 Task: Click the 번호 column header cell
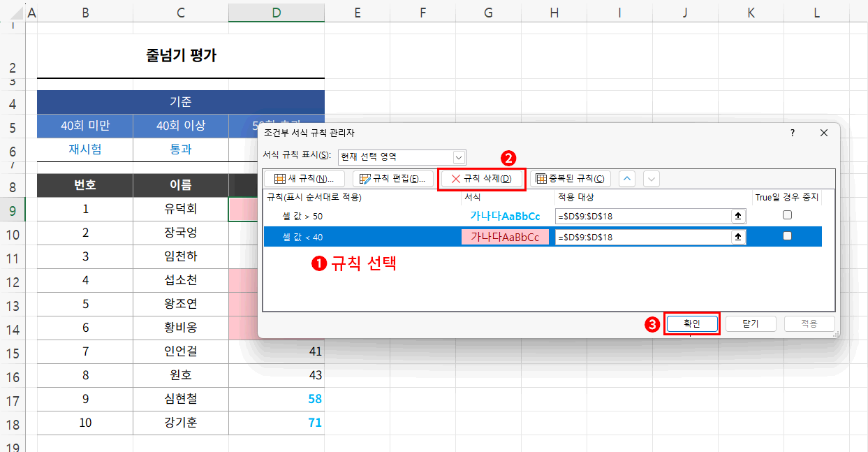pos(85,185)
